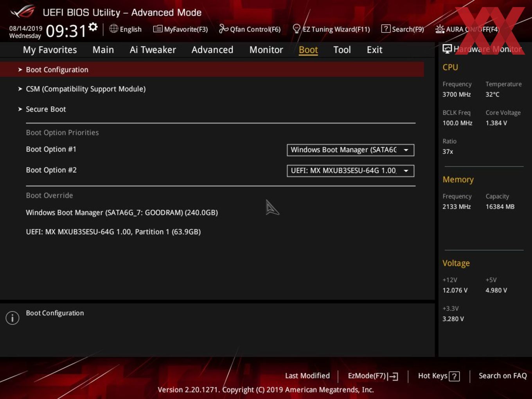The height and width of the screenshot is (399, 532).
Task: Open Boot Option #2 dropdown
Action: click(350, 171)
